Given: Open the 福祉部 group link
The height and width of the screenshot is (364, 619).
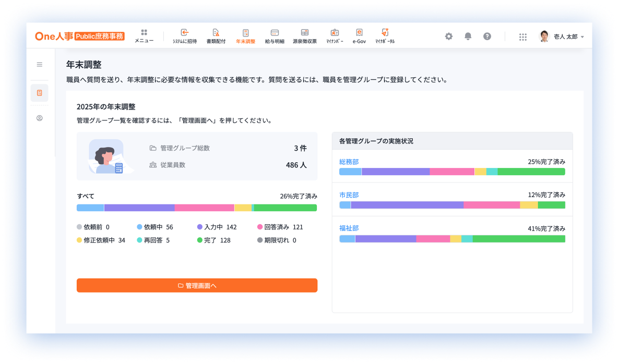Looking at the screenshot, I should pyautogui.click(x=349, y=228).
